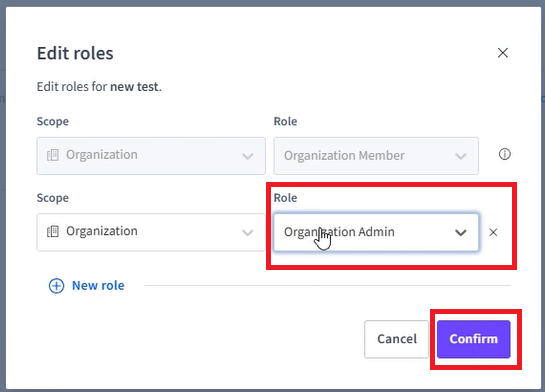The image size is (545, 392).
Task: Click the building icon in first Scope field
Action: [53, 155]
